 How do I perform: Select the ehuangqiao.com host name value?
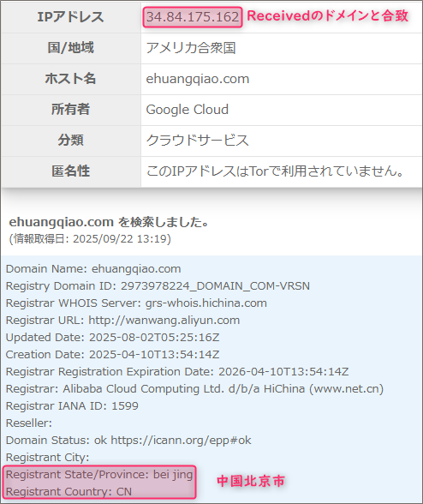pyautogui.click(x=198, y=79)
